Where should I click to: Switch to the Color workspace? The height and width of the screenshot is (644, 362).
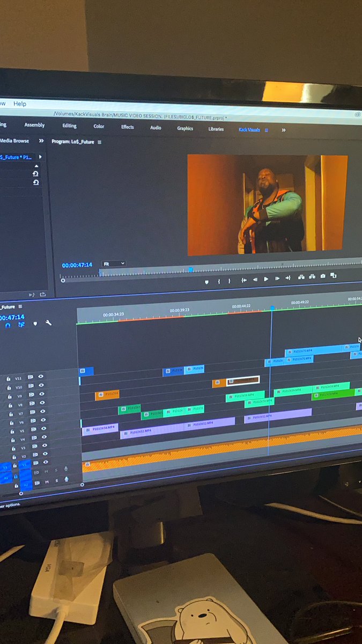(99, 127)
